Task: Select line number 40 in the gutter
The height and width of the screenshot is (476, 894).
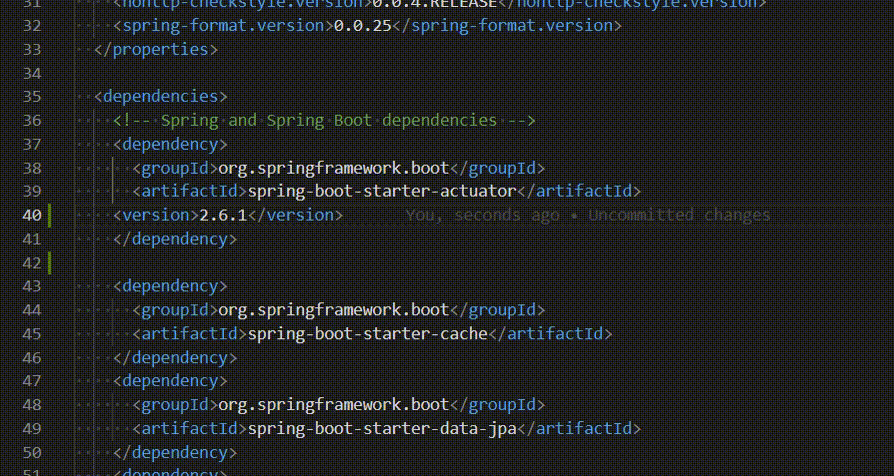Action: [32, 215]
